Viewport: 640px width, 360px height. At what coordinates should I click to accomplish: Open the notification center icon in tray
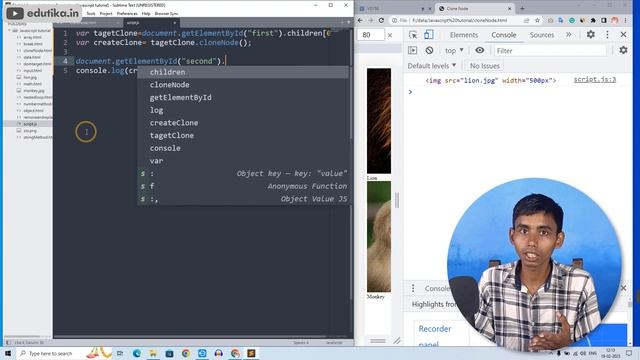pos(629,353)
